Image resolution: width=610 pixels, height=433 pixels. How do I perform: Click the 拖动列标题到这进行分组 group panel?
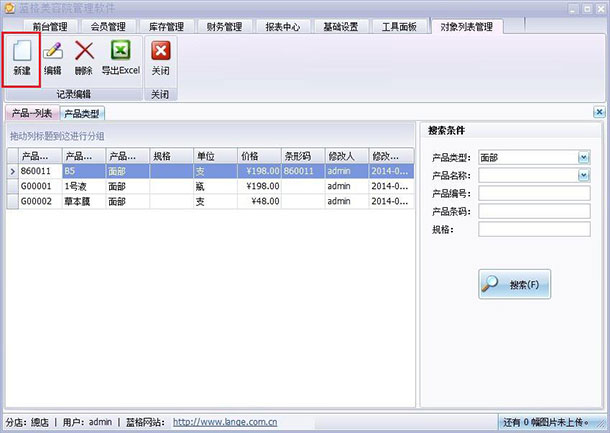pos(210,136)
